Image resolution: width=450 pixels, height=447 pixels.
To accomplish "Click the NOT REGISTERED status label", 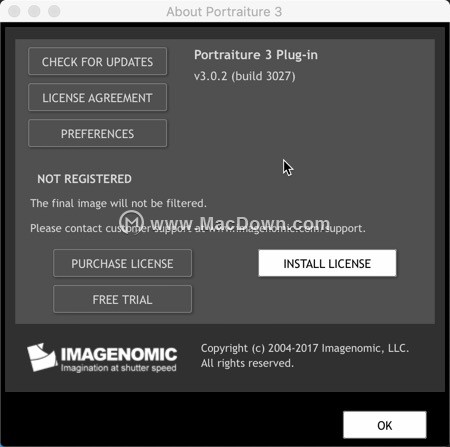I will point(84,179).
